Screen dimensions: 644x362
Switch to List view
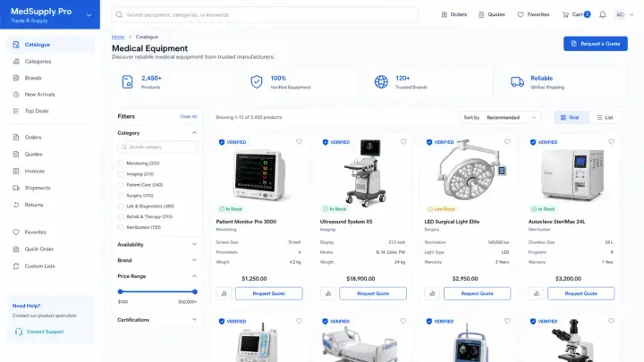pos(605,117)
